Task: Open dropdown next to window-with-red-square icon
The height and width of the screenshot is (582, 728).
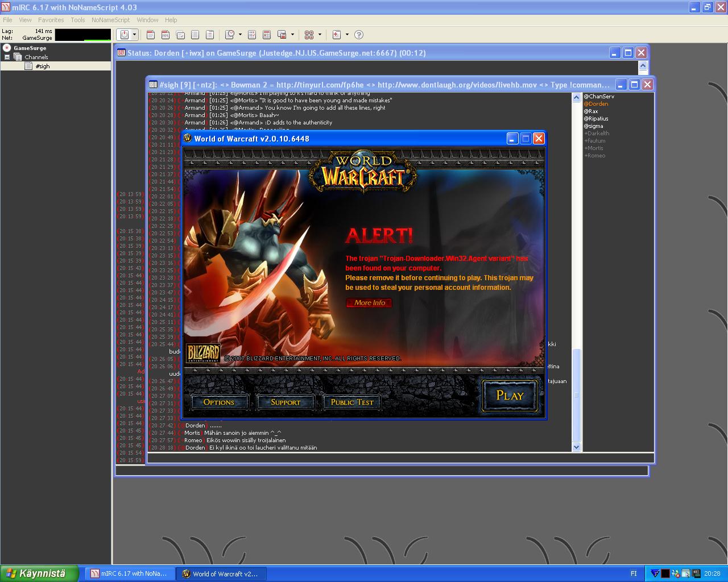Action: click(x=292, y=35)
